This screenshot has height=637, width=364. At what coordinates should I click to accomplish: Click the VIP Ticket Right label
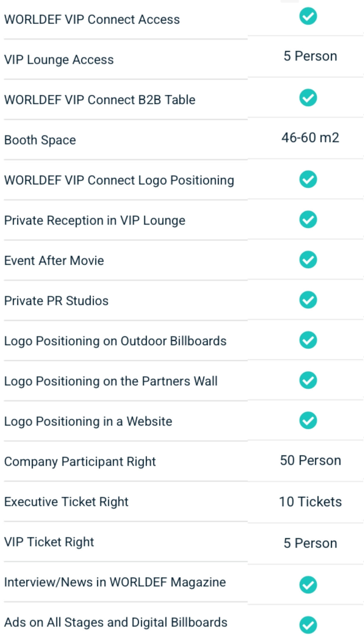click(x=49, y=542)
